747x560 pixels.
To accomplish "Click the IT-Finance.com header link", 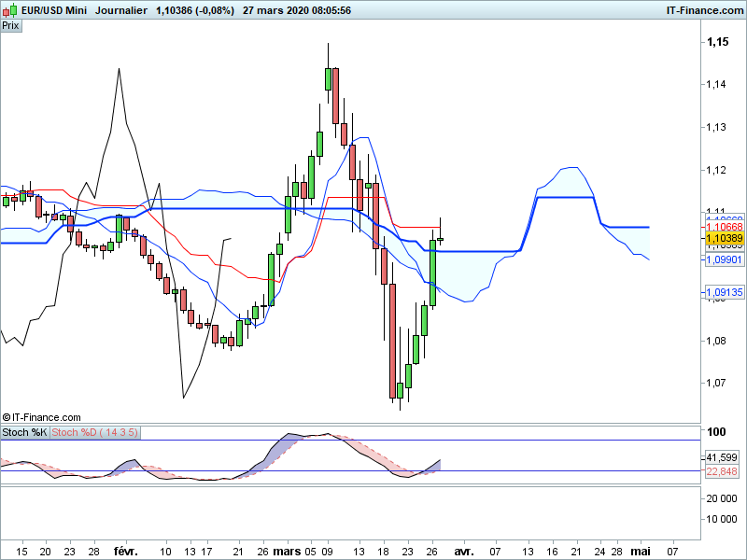I will tap(705, 10).
